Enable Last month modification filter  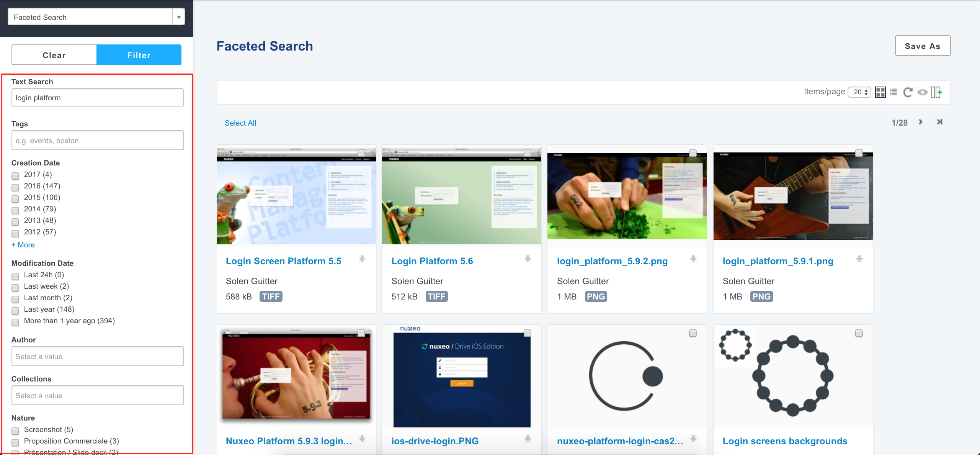(15, 299)
